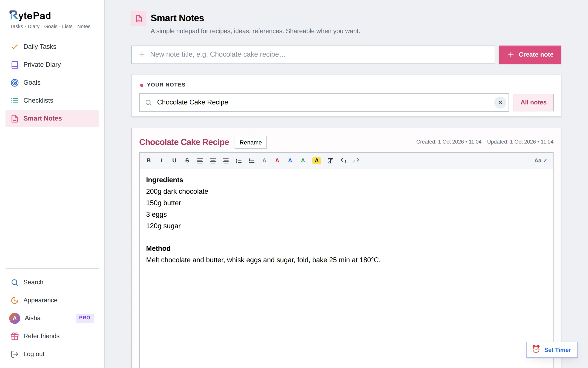Click the '200g dark chocolate' line

point(177,192)
